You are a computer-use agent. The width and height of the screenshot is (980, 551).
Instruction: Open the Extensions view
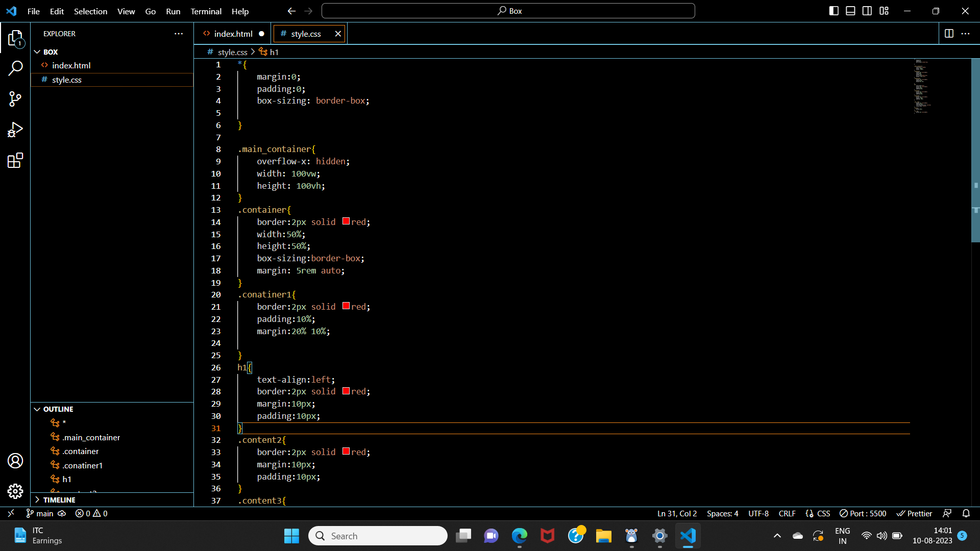pyautogui.click(x=15, y=161)
